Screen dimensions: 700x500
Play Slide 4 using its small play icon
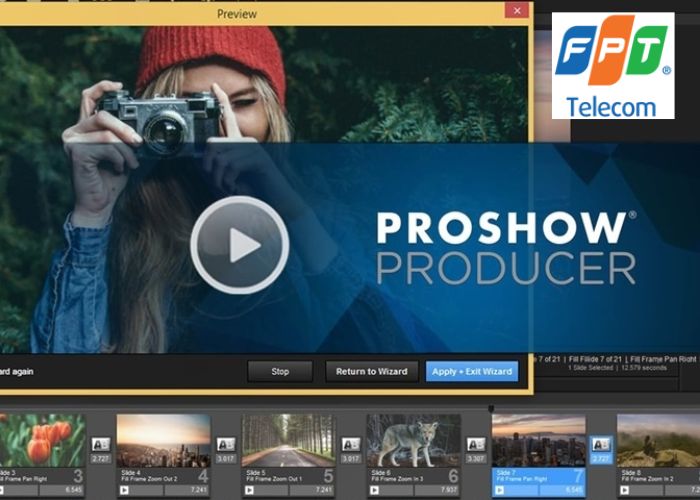click(124, 490)
